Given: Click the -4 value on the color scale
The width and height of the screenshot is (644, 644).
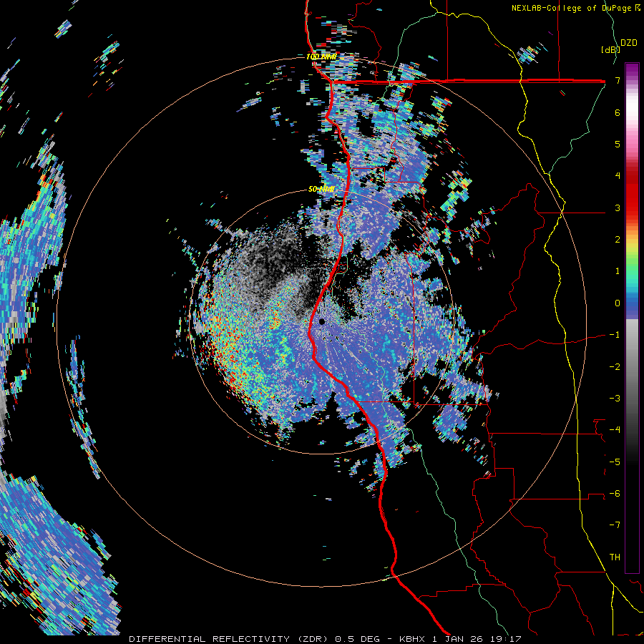Looking at the screenshot, I should 615,430.
